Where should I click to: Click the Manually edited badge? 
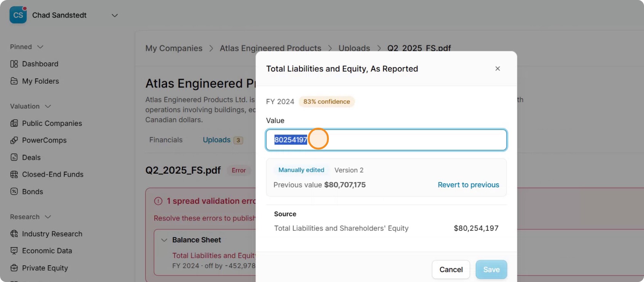point(301,170)
